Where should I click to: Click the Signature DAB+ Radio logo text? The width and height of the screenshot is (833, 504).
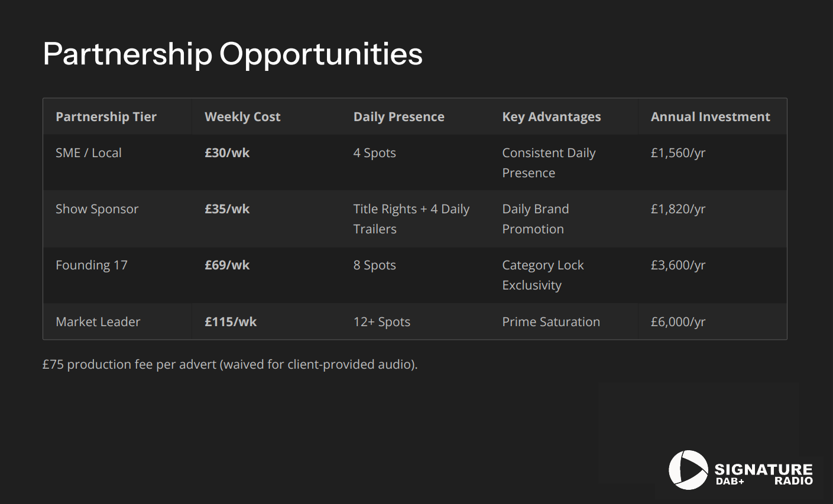pyautogui.click(x=763, y=474)
